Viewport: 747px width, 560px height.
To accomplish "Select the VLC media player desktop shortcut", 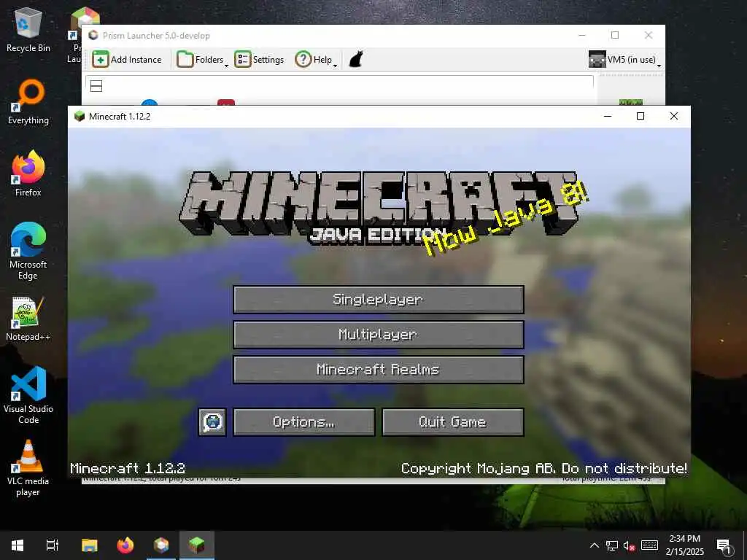I will [x=28, y=469].
